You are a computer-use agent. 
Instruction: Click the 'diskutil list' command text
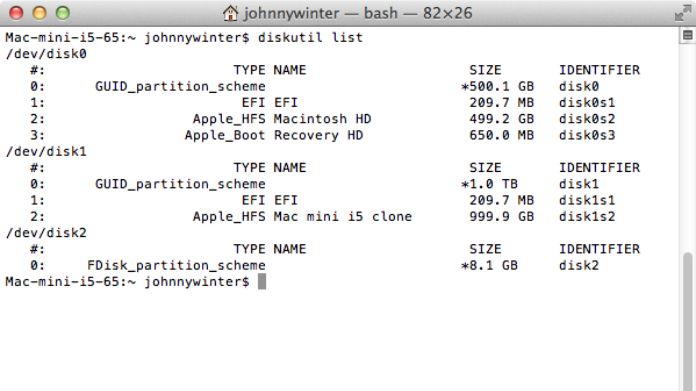pyautogui.click(x=310, y=37)
